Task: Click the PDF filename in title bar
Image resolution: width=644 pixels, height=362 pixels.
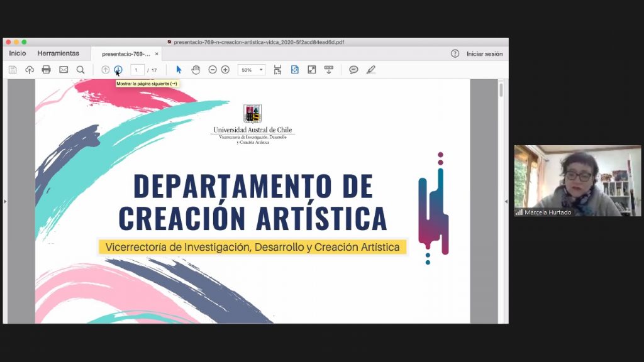Action: tap(258, 42)
